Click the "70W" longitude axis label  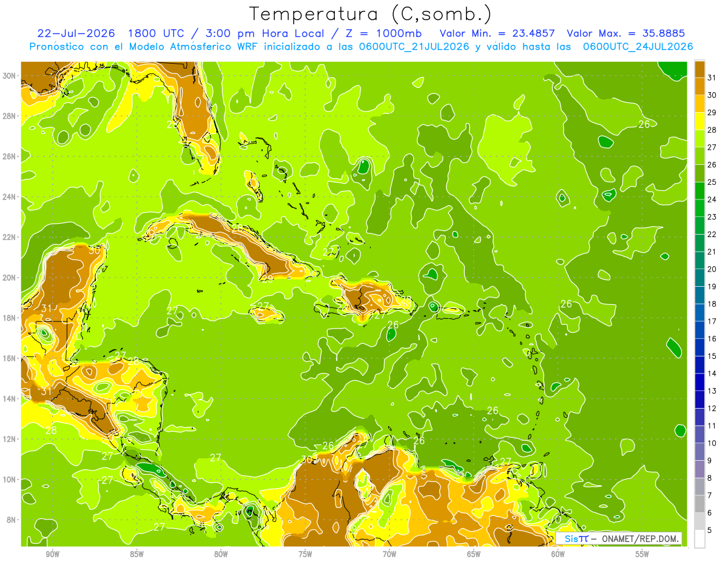click(389, 554)
